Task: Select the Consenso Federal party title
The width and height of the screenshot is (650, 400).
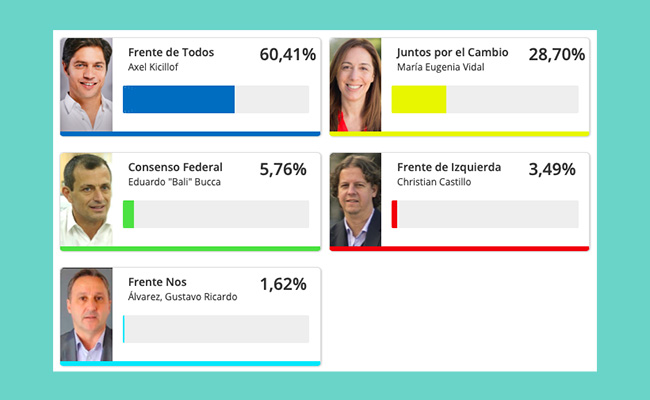Action: 175,167
